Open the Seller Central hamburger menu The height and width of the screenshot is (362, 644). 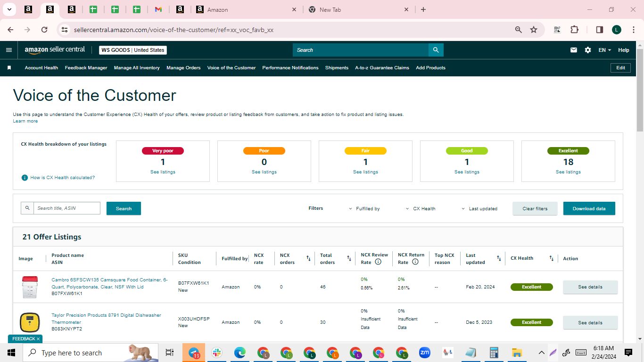[9, 50]
